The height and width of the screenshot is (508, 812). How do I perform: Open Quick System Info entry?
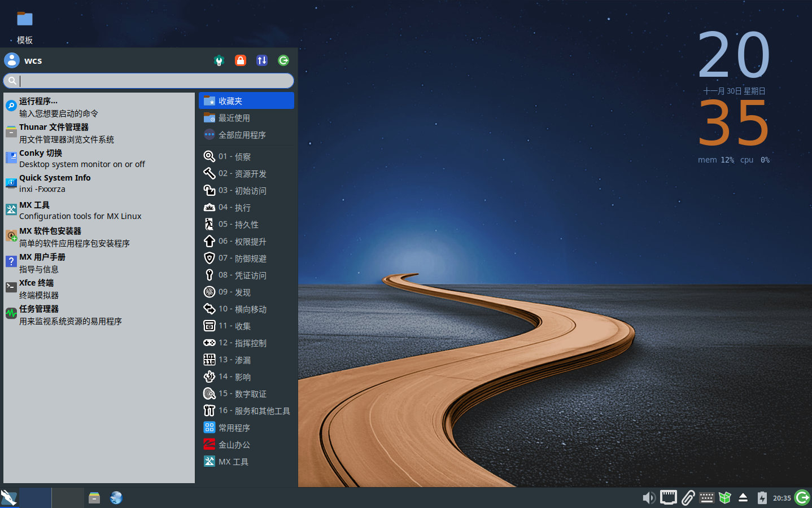tap(99, 183)
